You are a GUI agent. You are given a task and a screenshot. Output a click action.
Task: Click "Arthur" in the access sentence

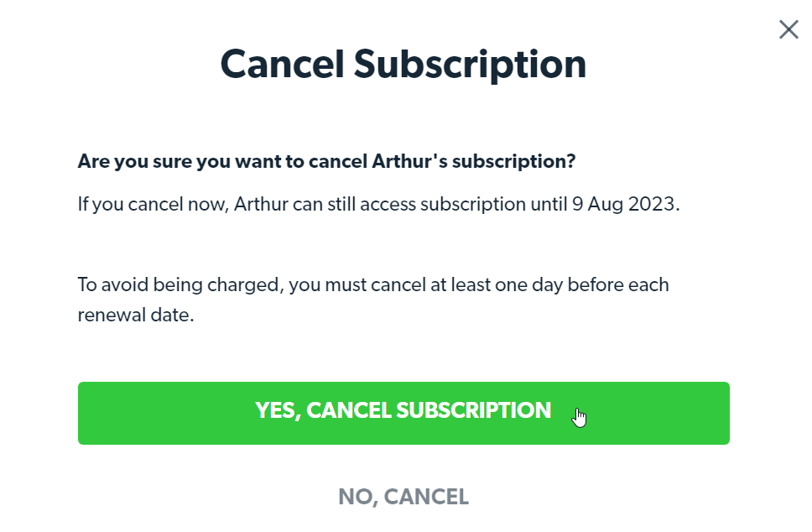point(261,205)
